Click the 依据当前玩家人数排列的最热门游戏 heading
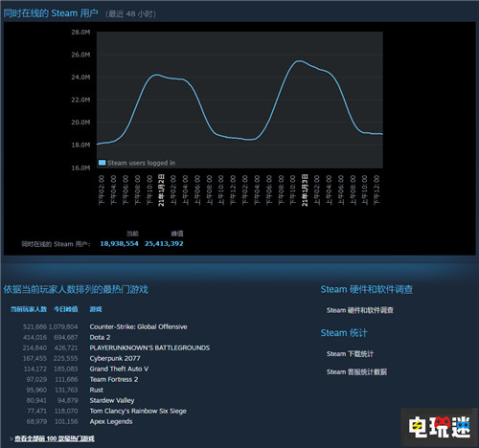 click(76, 289)
